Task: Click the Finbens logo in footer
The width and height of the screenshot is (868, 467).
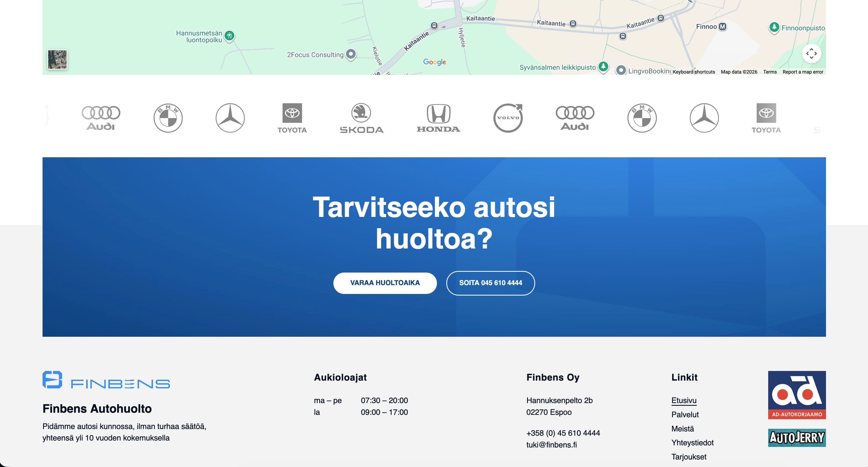Action: click(x=106, y=380)
